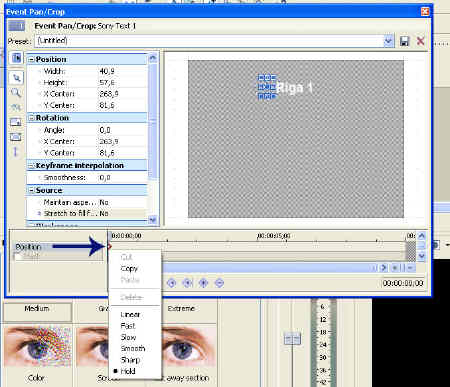Zoom in keyframe timeline plus button

click(395, 267)
